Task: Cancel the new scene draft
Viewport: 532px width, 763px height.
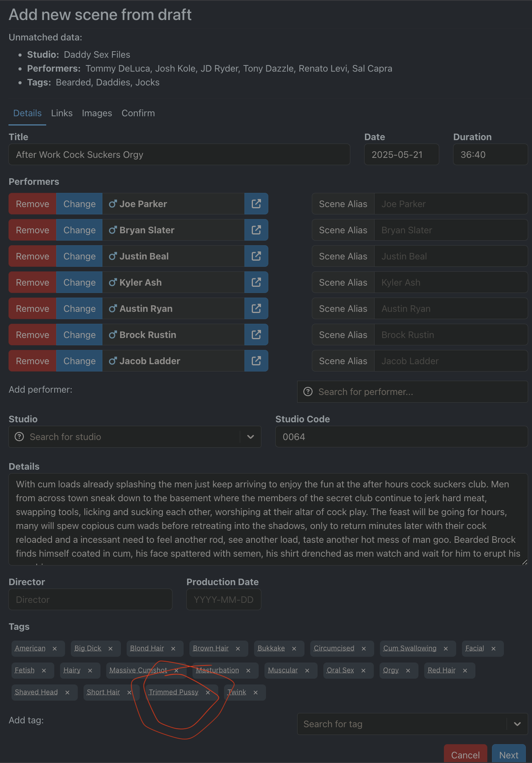Action: point(465,755)
